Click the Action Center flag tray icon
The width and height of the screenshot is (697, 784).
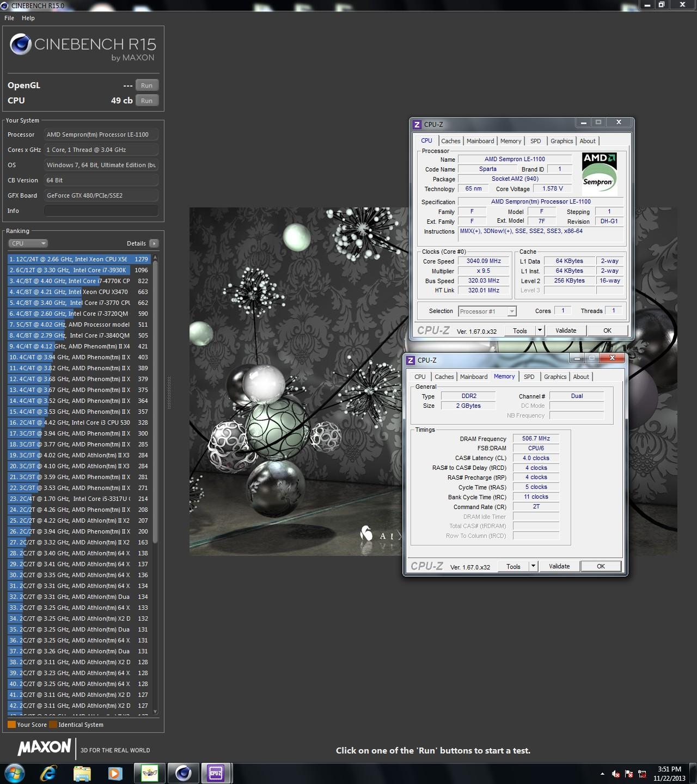coord(629,774)
